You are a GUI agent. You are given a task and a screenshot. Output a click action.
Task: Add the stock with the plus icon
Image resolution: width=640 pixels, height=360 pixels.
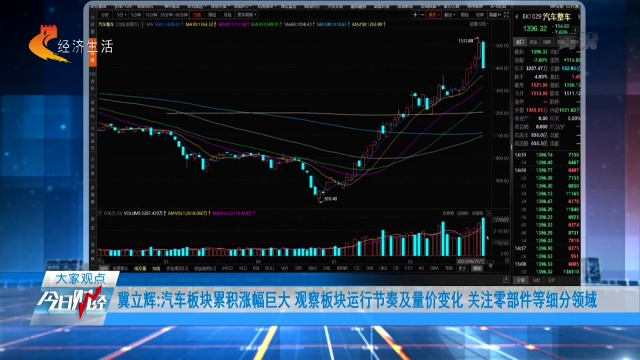click(x=575, y=30)
